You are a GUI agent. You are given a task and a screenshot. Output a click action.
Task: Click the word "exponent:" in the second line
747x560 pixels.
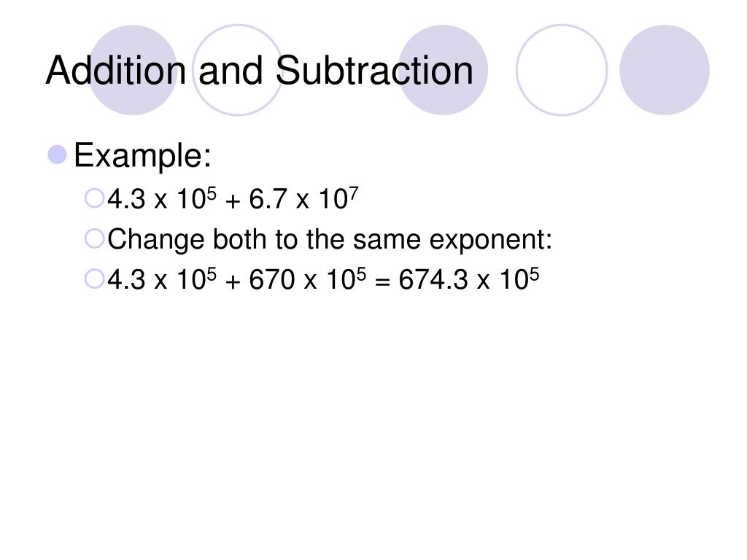click(x=491, y=241)
